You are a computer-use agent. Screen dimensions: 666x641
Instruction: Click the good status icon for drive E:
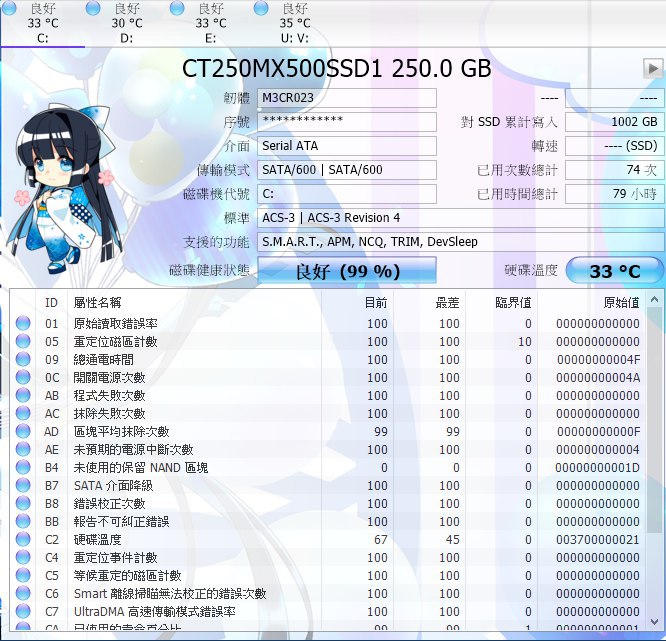[177, 8]
